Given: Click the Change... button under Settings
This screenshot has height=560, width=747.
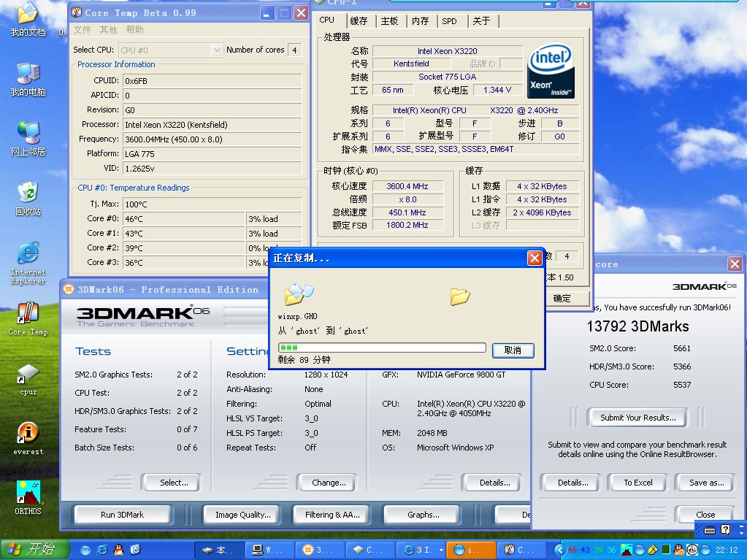Looking at the screenshot, I should 329,483.
